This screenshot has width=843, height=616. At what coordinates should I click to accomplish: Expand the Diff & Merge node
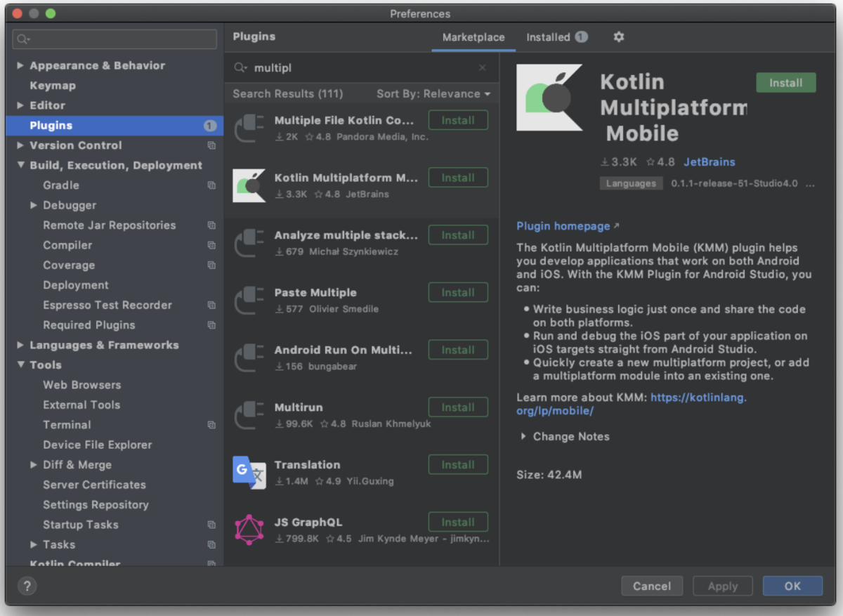click(x=34, y=465)
